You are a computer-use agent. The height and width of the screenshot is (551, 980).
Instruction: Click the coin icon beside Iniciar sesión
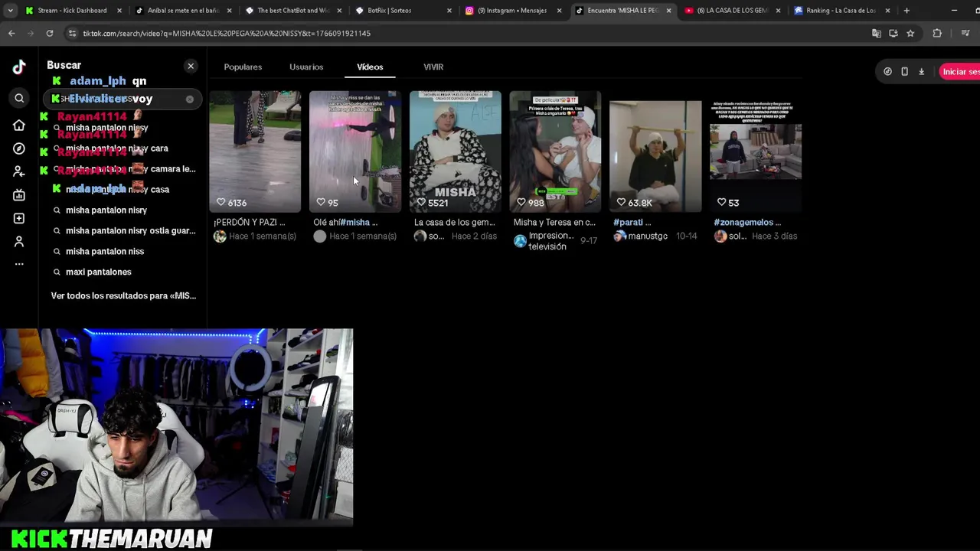(887, 71)
